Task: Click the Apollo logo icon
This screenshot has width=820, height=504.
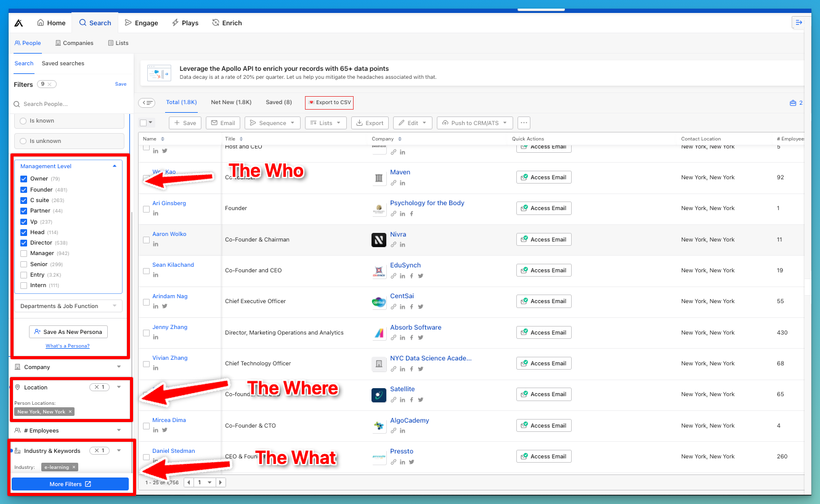Action: pyautogui.click(x=18, y=23)
